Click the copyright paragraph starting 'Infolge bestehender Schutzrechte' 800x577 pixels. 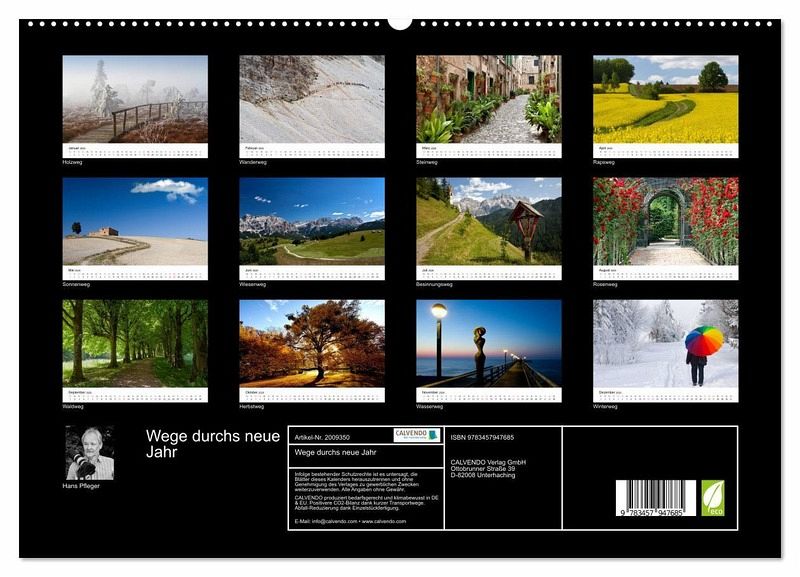357,482
